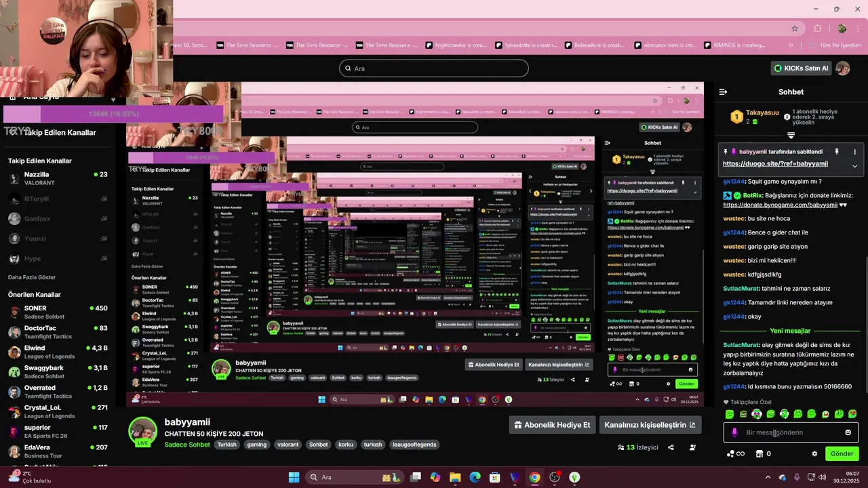The height and width of the screenshot is (488, 868).
Task: Open the Elwind League of Legends channel
Action: pos(58,352)
